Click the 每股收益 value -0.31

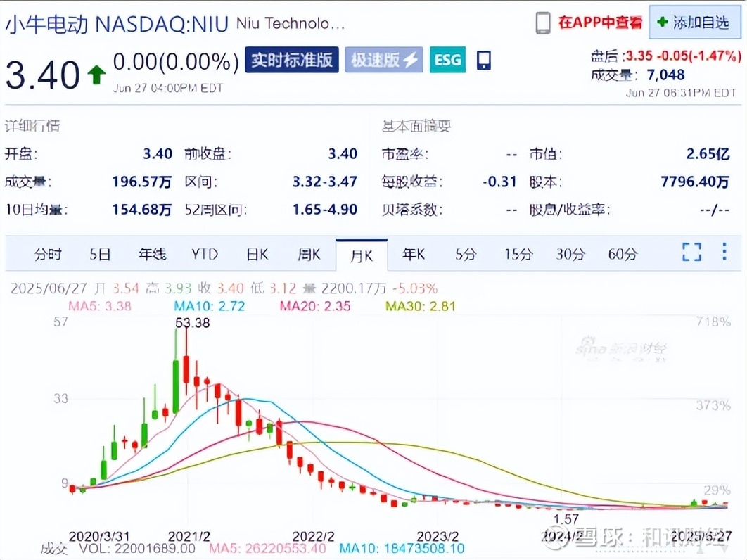499,182
